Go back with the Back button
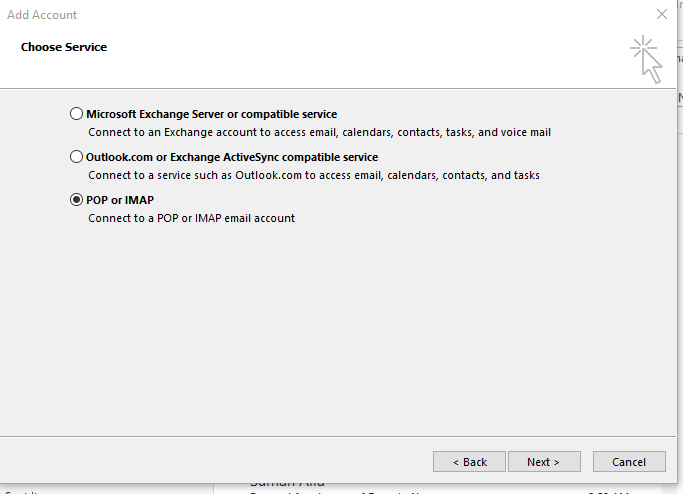The width and height of the screenshot is (683, 494). pos(469,462)
